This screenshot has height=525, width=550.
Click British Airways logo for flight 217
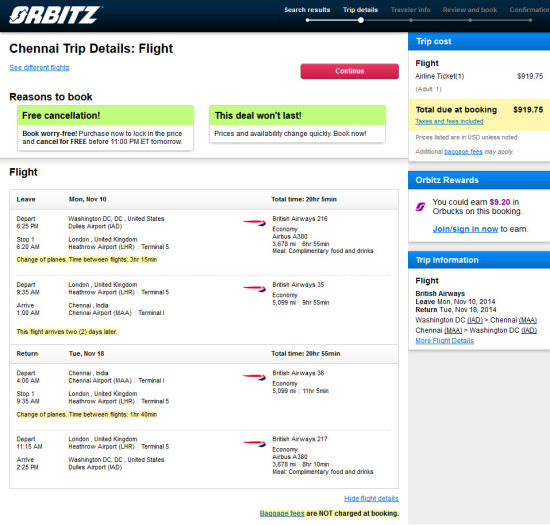pyautogui.click(x=254, y=443)
